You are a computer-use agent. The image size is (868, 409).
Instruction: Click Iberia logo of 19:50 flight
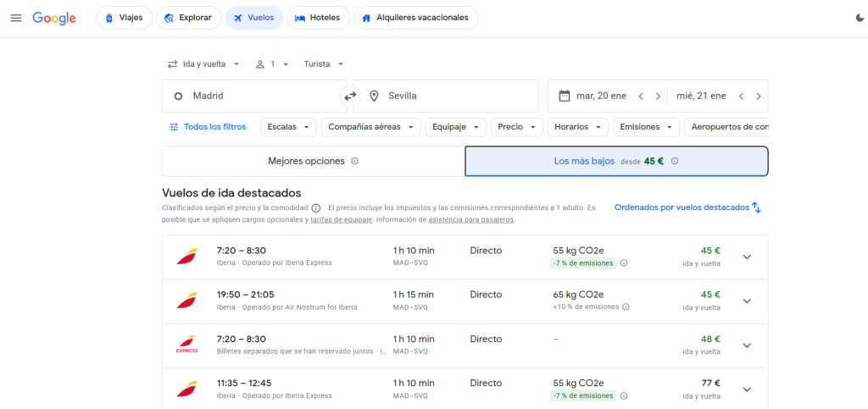coord(186,301)
